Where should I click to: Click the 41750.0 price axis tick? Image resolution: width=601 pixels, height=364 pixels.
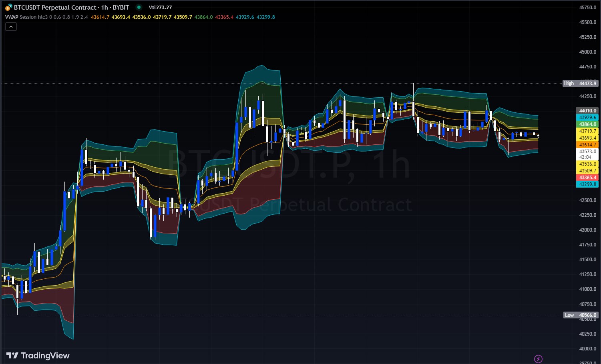pyautogui.click(x=588, y=245)
